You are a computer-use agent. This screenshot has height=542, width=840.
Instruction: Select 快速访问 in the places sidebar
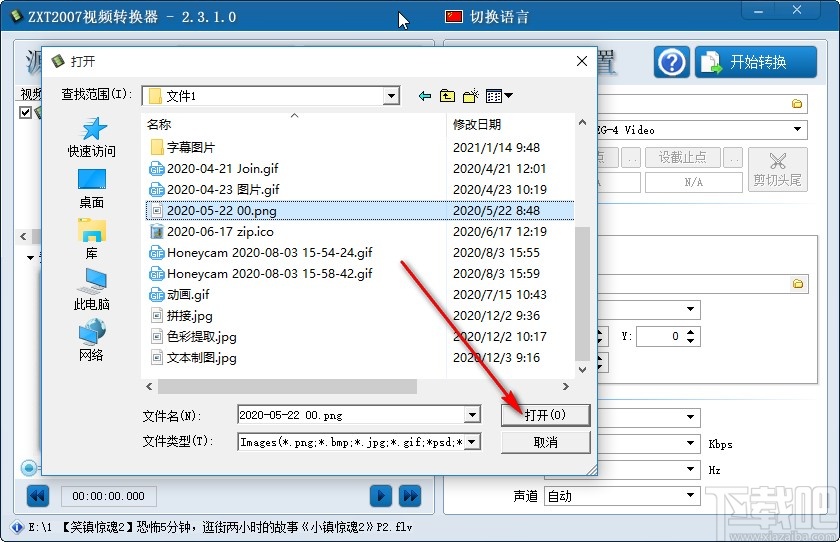click(92, 137)
